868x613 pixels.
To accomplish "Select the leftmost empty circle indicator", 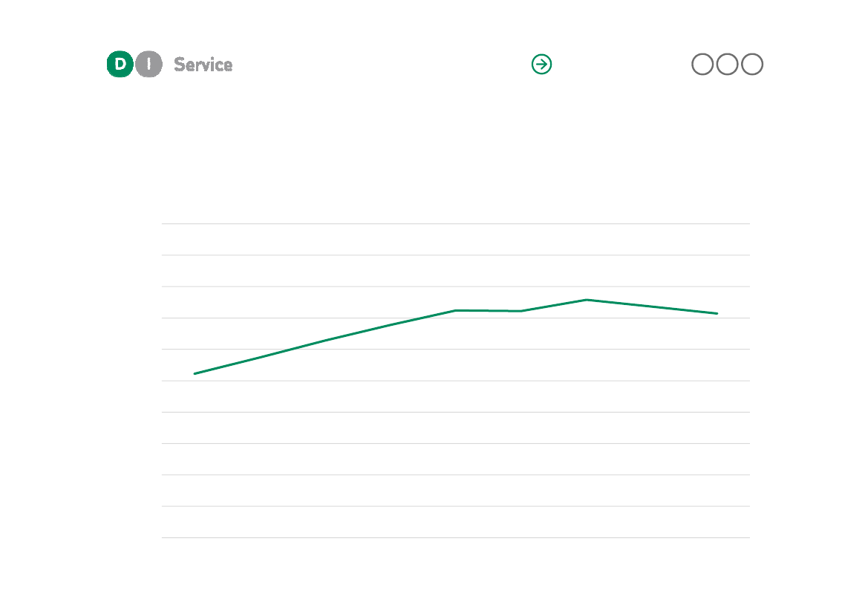I will click(702, 64).
